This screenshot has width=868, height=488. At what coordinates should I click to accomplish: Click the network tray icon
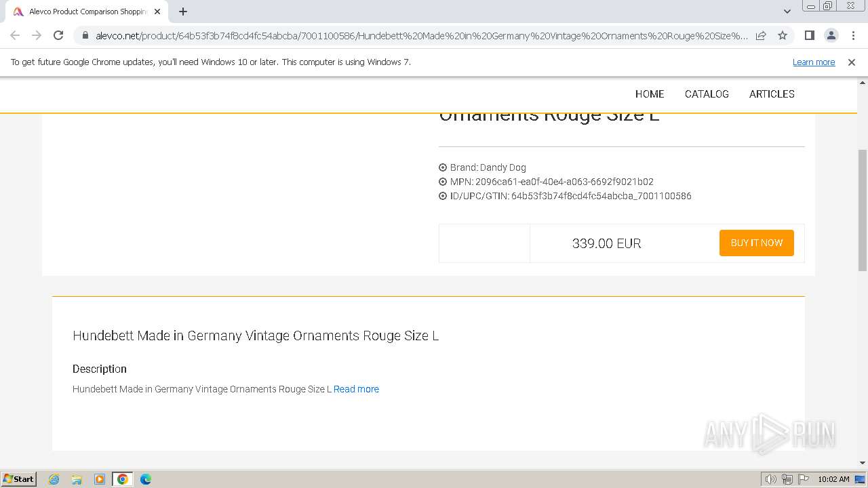coord(787,479)
